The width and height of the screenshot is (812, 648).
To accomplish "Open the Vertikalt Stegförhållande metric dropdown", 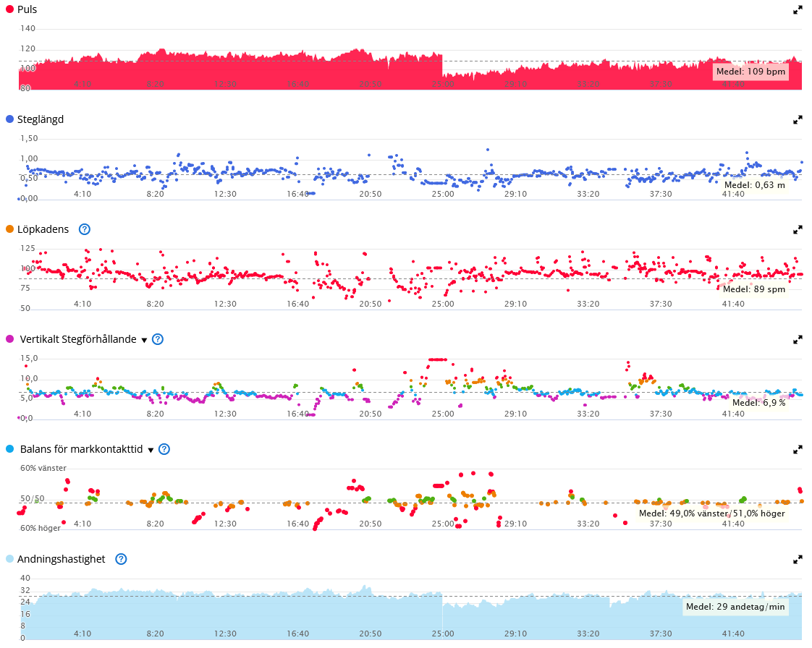I will [145, 340].
